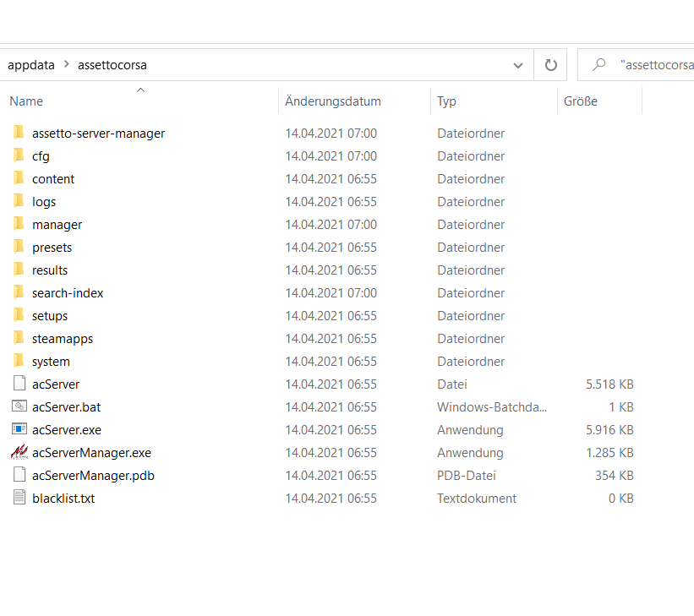Select the blacklist.txt text document icon
This screenshot has height=616, width=694.
pos(19,498)
